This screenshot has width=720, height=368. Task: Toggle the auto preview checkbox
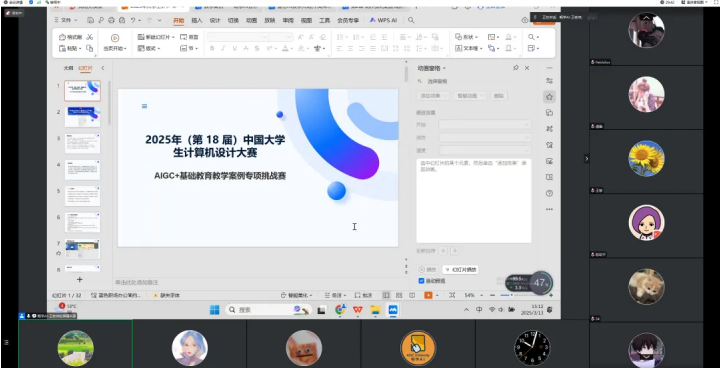pyautogui.click(x=421, y=281)
